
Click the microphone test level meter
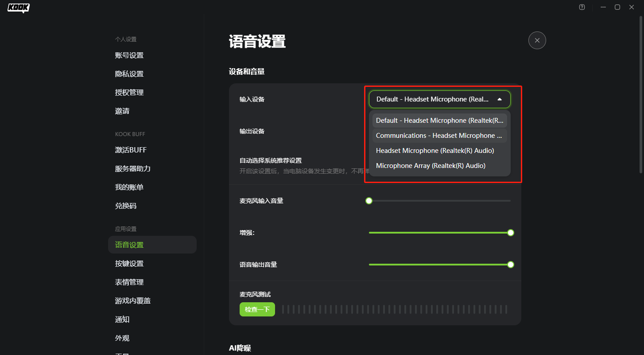pyautogui.click(x=395, y=309)
